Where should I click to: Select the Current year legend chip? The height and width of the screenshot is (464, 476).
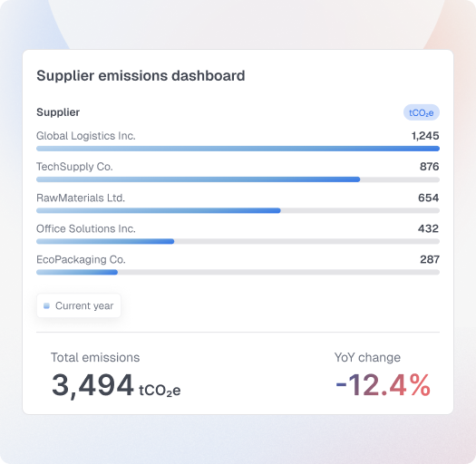click(x=79, y=305)
